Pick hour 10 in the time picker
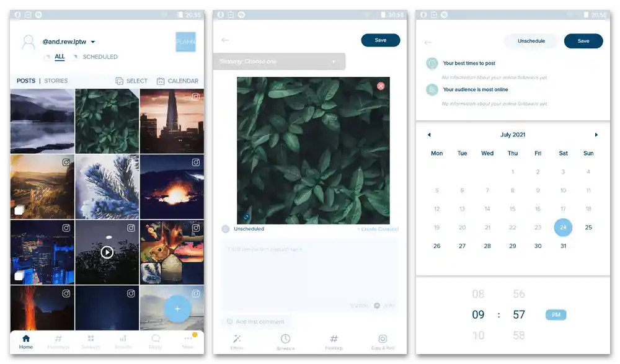 point(478,335)
